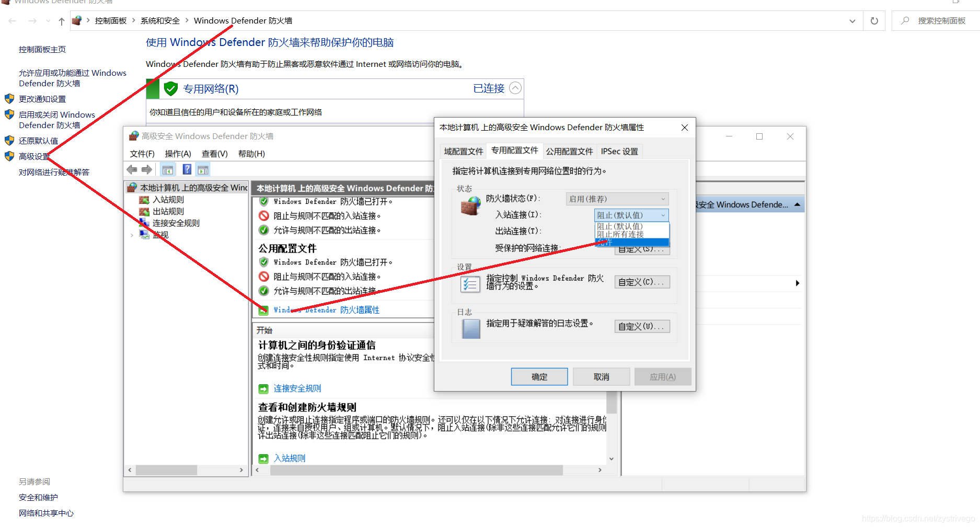Open the Inbound connections dropdown 阻止(默认值)
Image resolution: width=980 pixels, height=528 pixels.
tap(631, 215)
